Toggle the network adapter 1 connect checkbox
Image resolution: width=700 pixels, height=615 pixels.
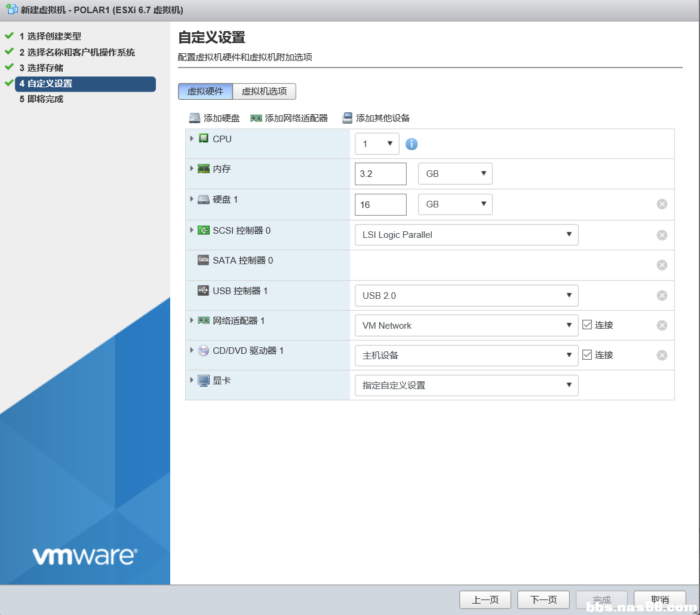pyautogui.click(x=587, y=325)
